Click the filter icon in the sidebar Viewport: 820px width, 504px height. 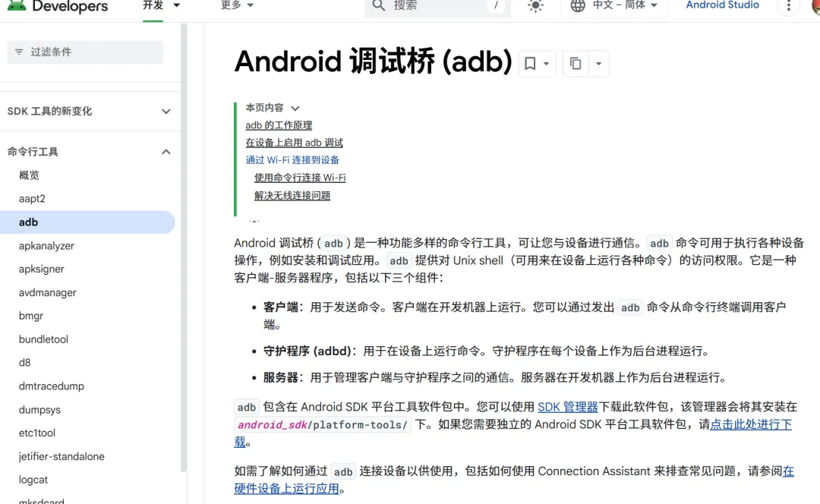point(19,52)
